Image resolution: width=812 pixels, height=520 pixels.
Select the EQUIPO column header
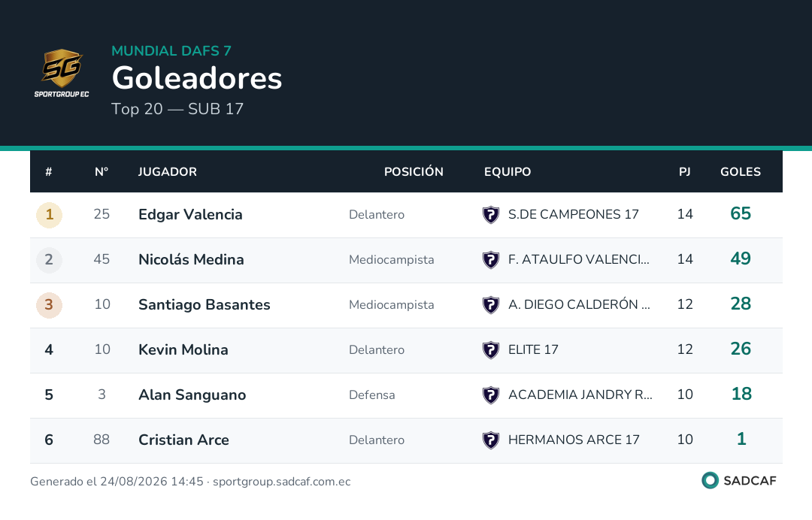point(507,172)
